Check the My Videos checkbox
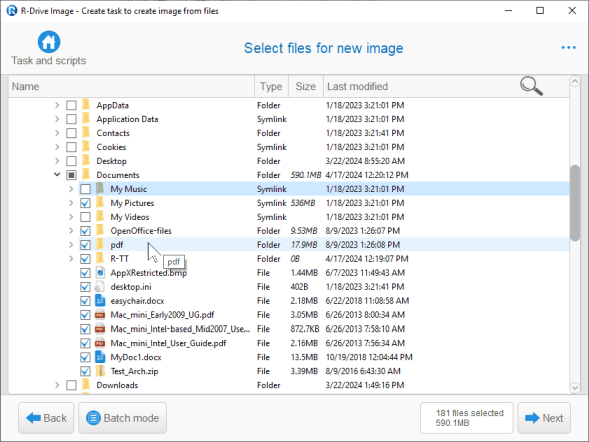This screenshot has width=589, height=442. tap(85, 217)
